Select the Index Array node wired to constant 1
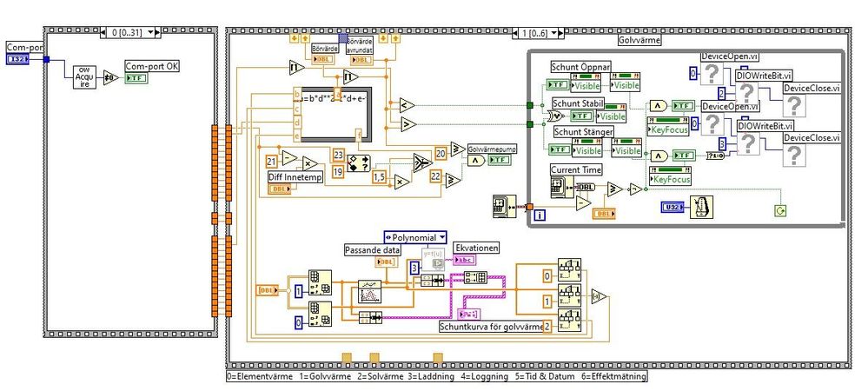Screen dimensions: 868x391 320,283
